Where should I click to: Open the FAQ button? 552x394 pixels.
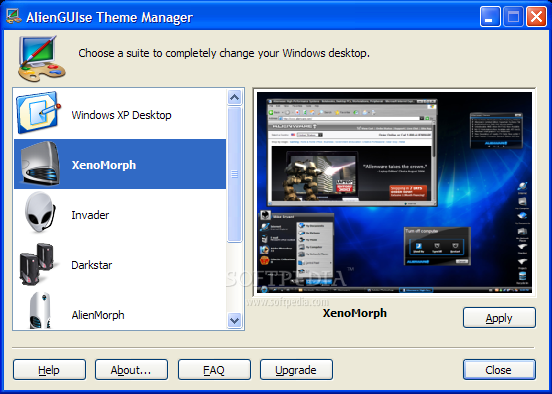point(214,370)
